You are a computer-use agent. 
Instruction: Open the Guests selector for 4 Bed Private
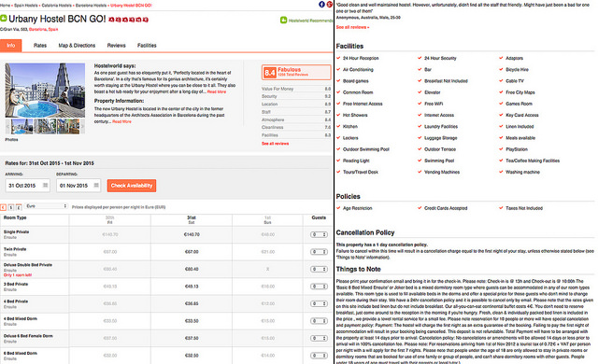[319, 303]
